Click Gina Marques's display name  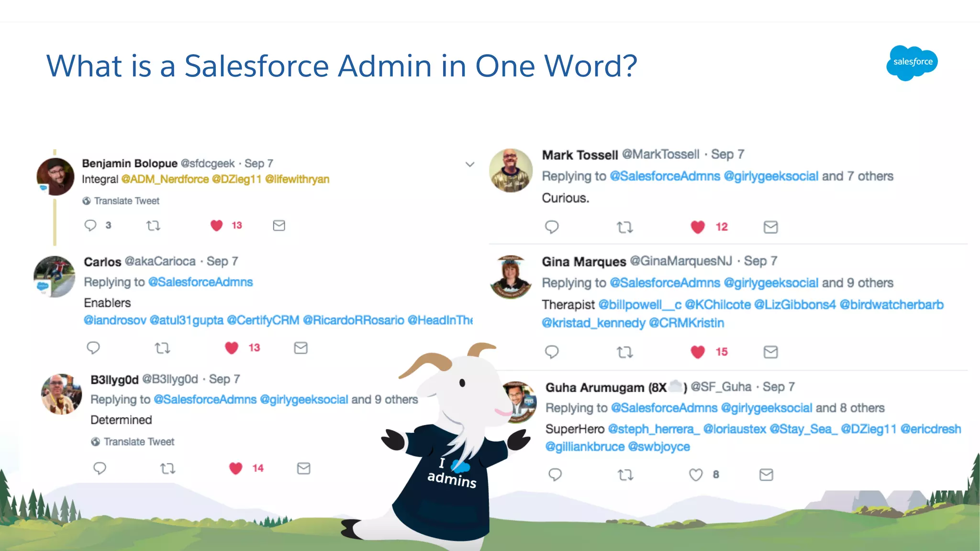tap(584, 262)
